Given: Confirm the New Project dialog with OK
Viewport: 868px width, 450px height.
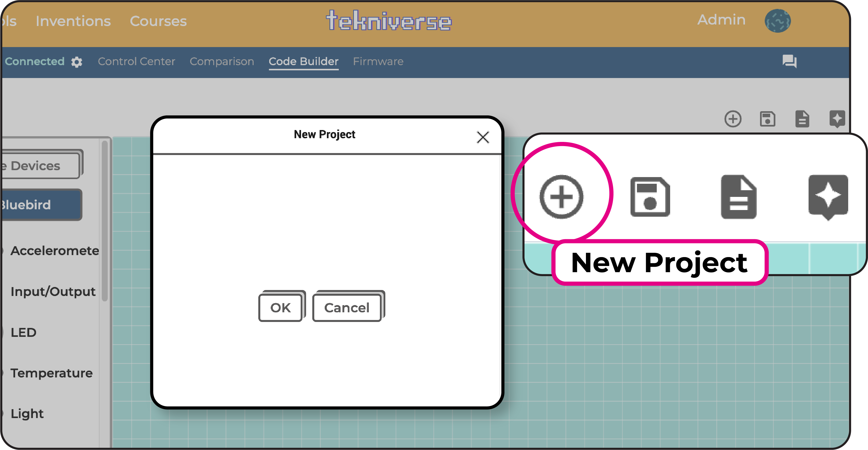Looking at the screenshot, I should [280, 308].
